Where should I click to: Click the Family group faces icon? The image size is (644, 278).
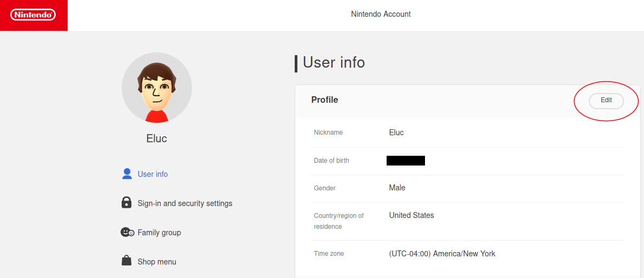pos(127,232)
